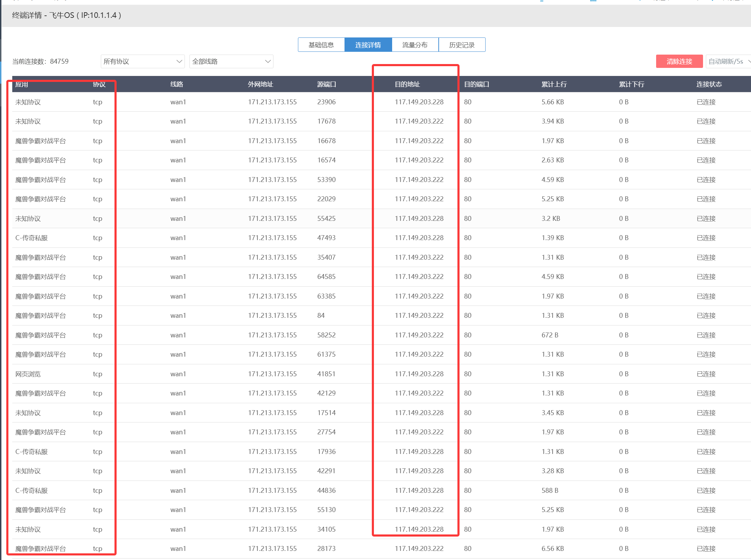Click the 目的地址 column header
Screen dimensions: 751x560
point(407,84)
